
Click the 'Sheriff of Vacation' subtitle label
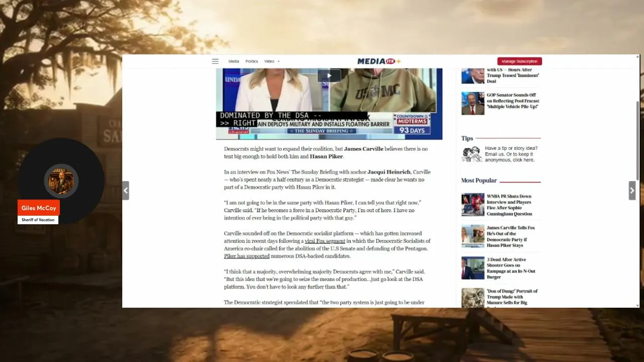coord(38,220)
